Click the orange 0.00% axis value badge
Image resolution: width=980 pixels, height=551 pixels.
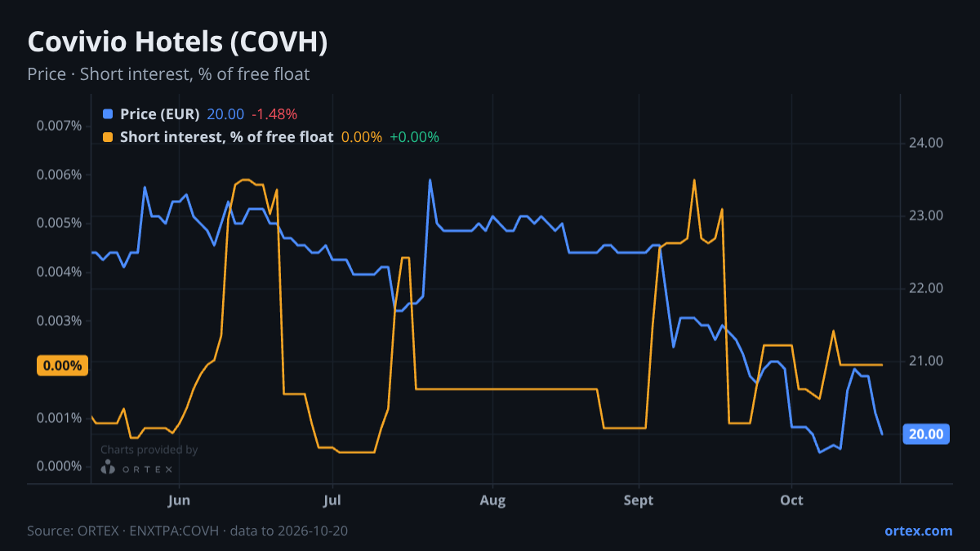[62, 366]
